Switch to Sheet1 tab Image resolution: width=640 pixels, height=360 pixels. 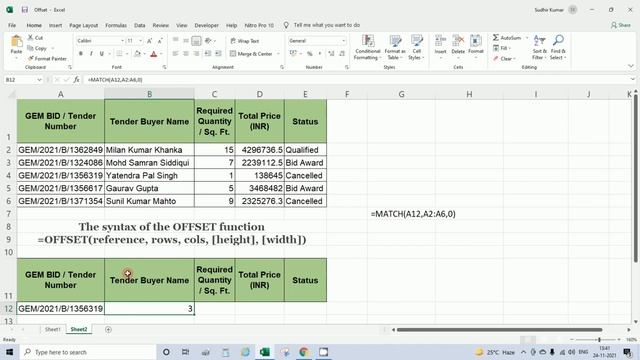coord(53,329)
